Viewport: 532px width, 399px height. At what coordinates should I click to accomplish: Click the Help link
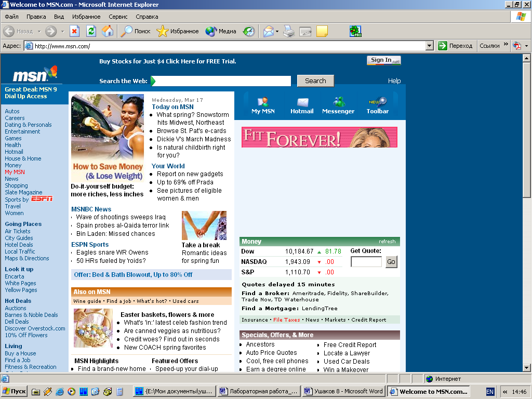point(394,81)
